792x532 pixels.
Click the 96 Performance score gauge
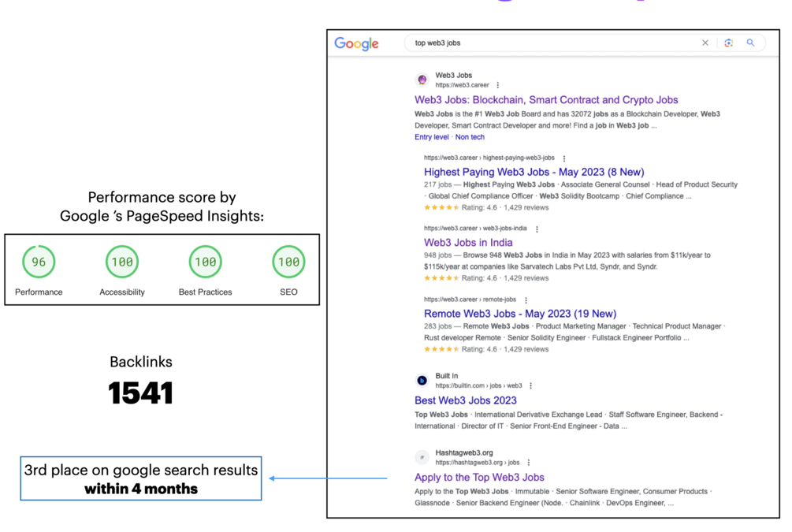(39, 262)
